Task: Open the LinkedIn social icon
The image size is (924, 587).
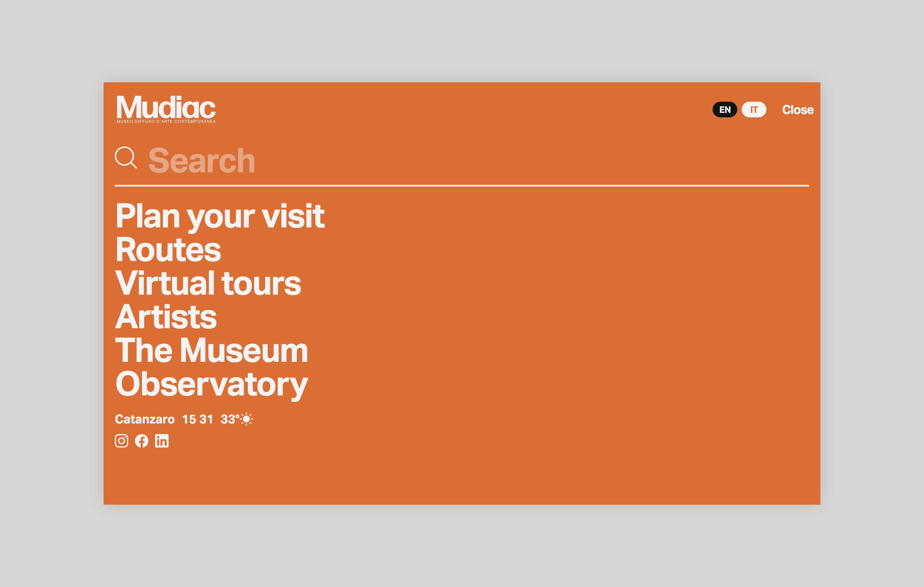Action: click(162, 441)
